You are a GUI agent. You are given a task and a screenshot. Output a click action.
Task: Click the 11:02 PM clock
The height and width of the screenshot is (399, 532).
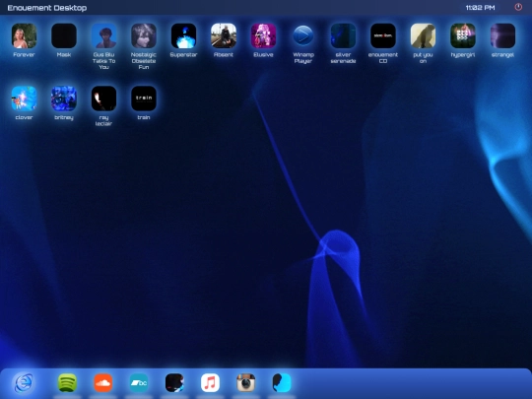pos(480,8)
